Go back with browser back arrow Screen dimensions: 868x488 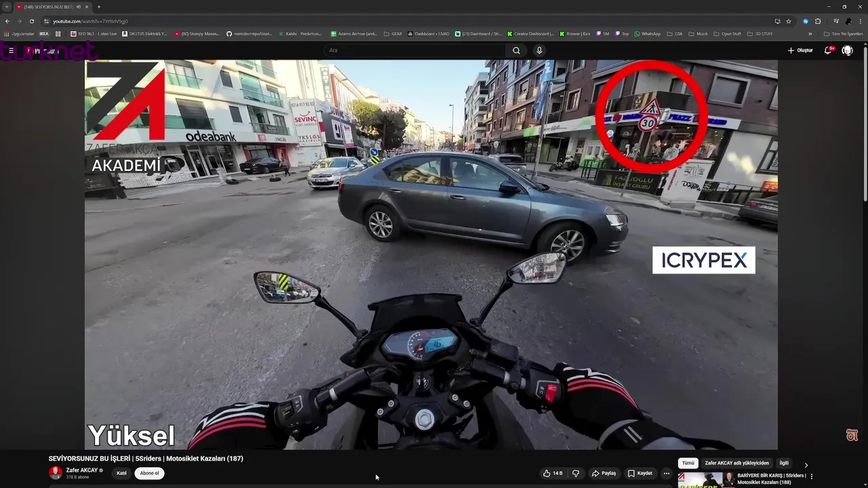[7, 21]
